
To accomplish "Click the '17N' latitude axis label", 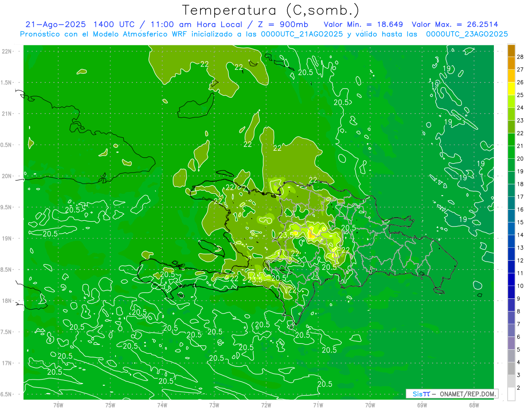I will pyautogui.click(x=7, y=363).
